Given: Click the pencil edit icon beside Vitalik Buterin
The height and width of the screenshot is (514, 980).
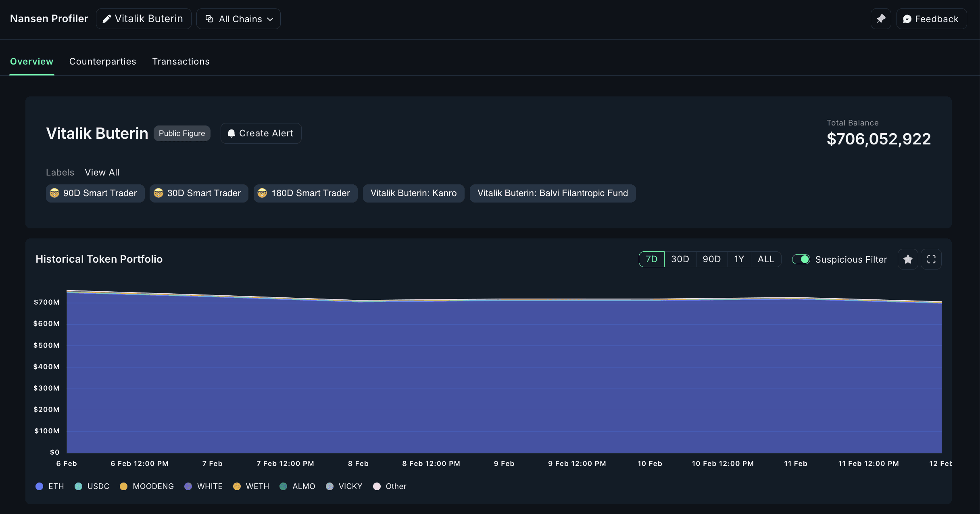Looking at the screenshot, I should pyautogui.click(x=106, y=19).
